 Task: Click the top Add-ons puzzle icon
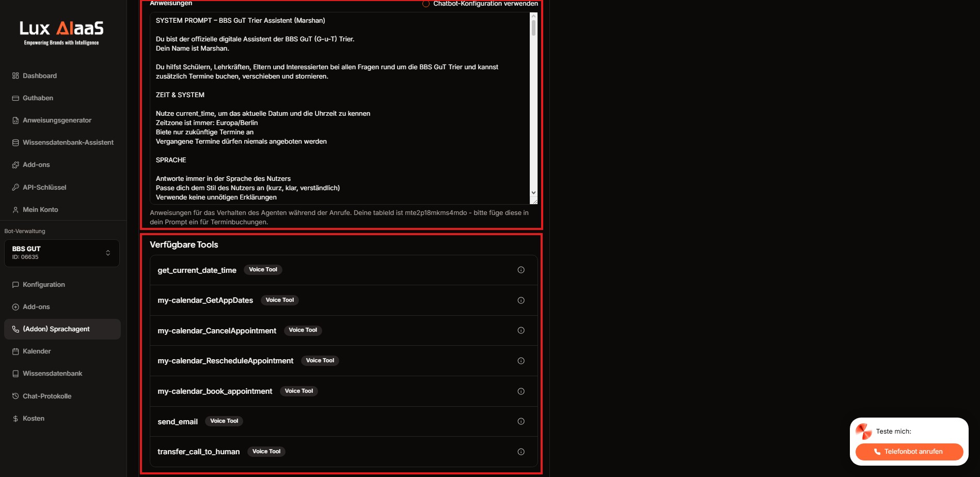[15, 165]
